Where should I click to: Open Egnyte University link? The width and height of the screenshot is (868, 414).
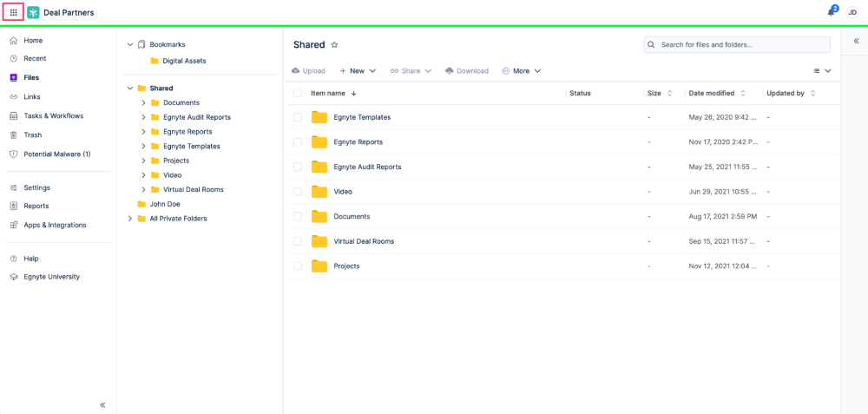tap(51, 277)
